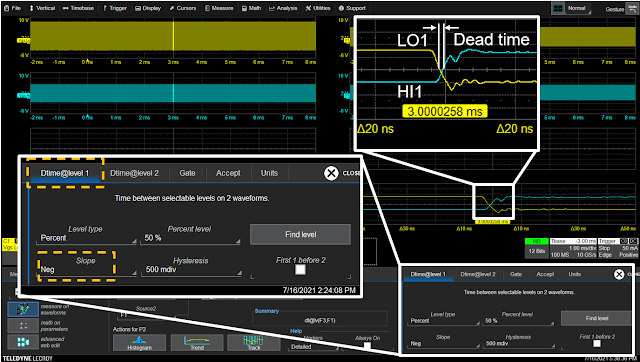Open the Trigger menu
Screen dimensions: 640x362
tap(115, 8)
